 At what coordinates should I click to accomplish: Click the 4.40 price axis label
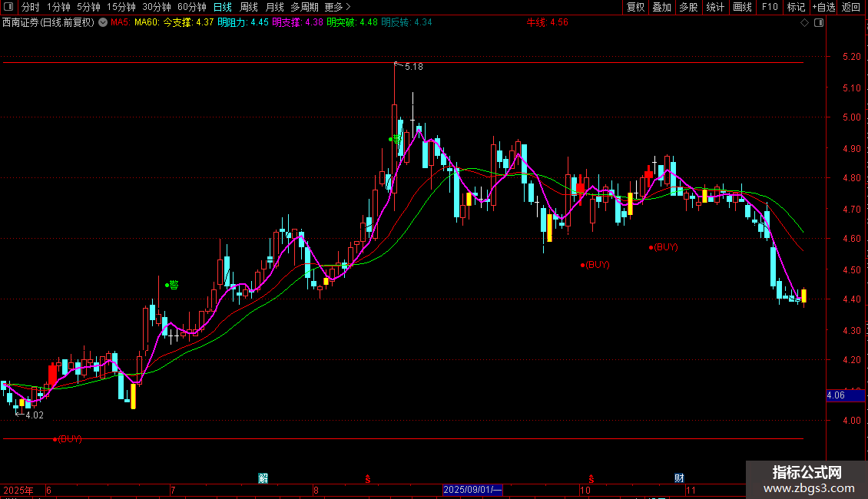coord(851,299)
